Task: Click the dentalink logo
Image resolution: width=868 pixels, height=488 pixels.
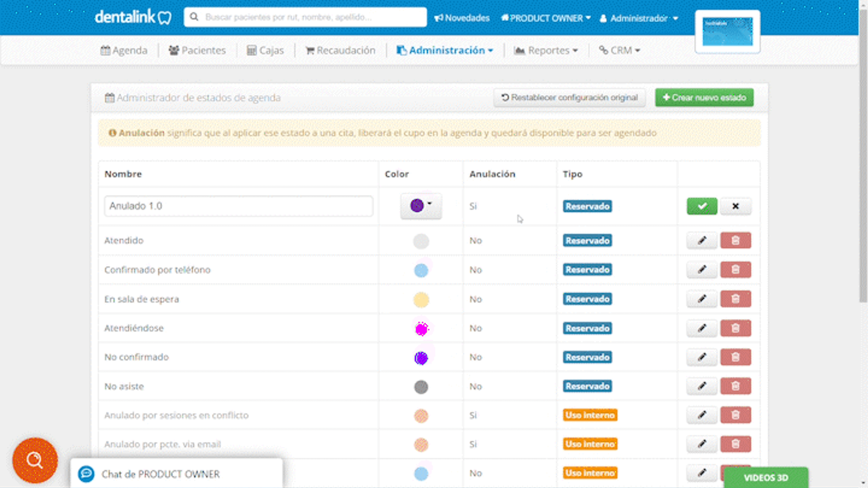Action: [133, 17]
